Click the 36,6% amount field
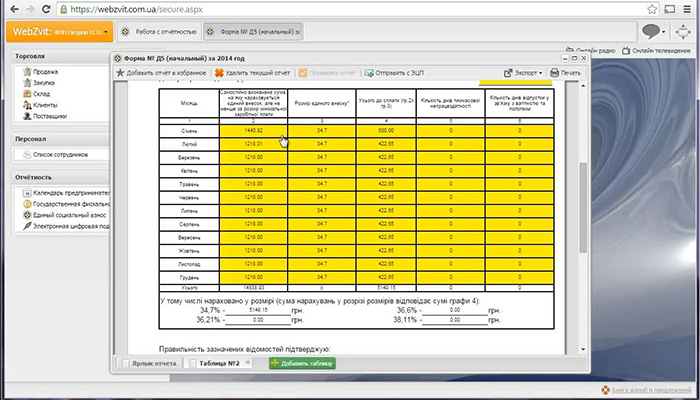The width and height of the screenshot is (700, 400). [454, 311]
